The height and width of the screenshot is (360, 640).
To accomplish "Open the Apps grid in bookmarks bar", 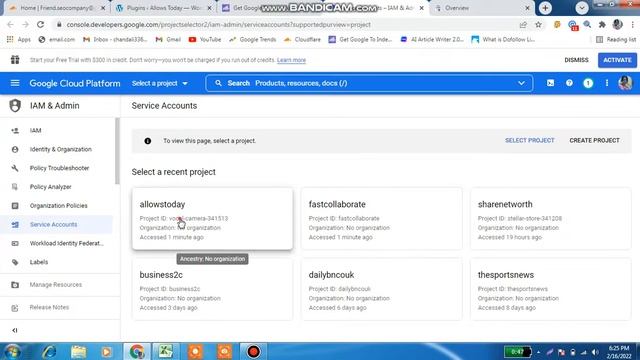I will 19,40.
